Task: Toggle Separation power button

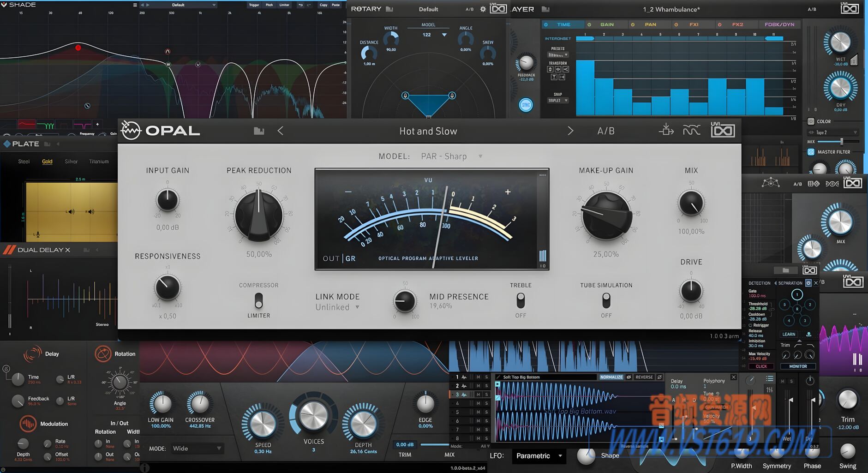Action: tap(808, 283)
